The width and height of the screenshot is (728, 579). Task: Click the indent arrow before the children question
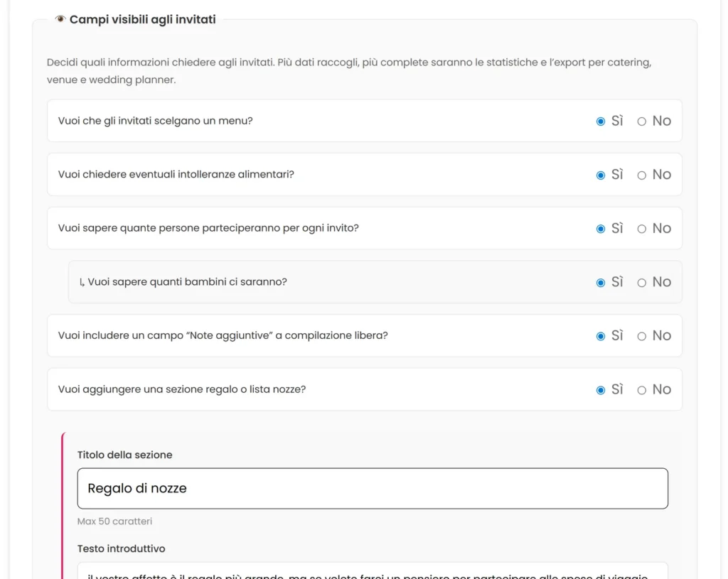82,282
